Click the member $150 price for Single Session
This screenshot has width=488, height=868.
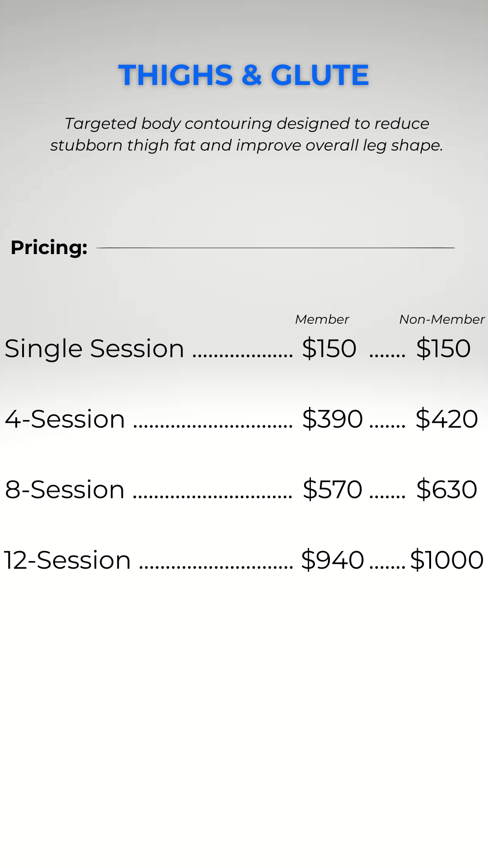pyautogui.click(x=329, y=349)
